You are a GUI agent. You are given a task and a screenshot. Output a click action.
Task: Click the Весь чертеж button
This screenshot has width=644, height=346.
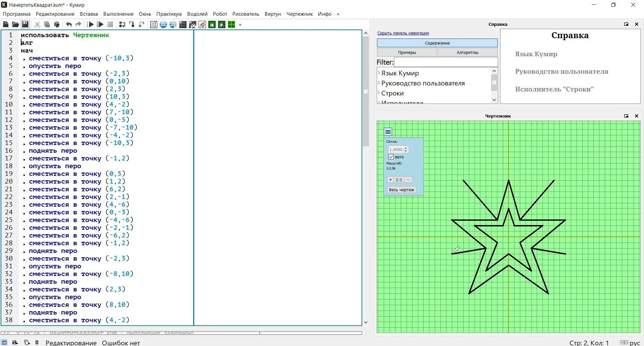401,190
